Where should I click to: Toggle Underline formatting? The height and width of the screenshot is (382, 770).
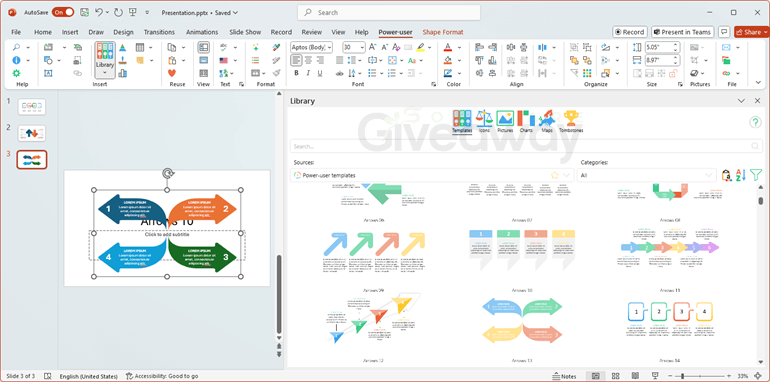[x=320, y=73]
